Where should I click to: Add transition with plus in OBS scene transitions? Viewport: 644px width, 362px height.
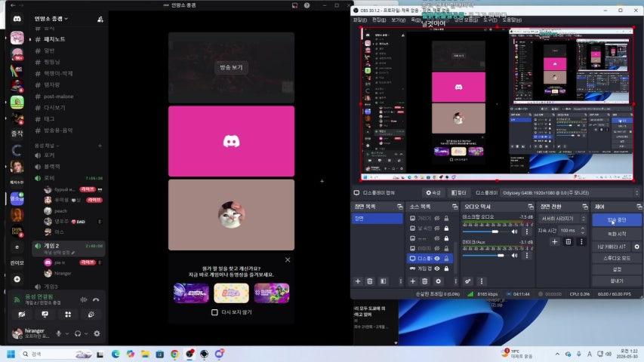554,242
